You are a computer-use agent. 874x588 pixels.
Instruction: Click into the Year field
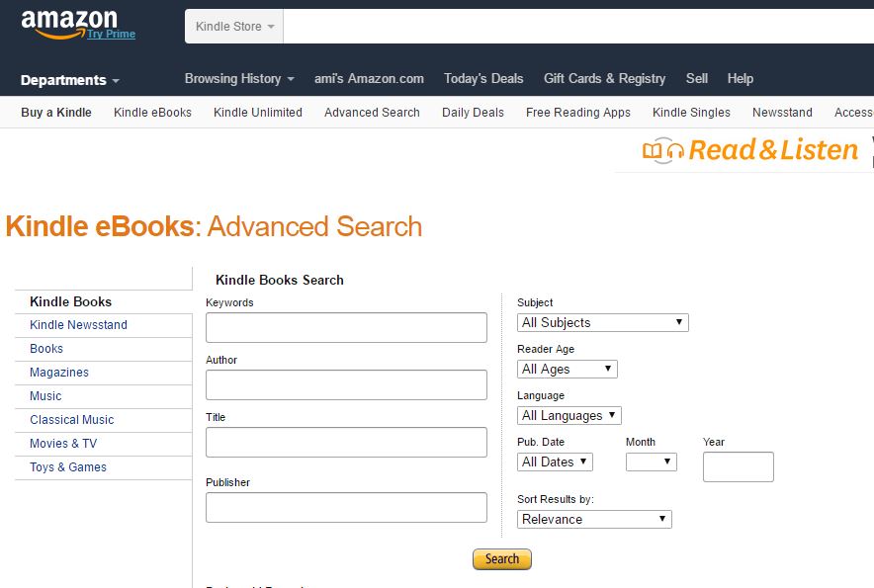(x=738, y=466)
